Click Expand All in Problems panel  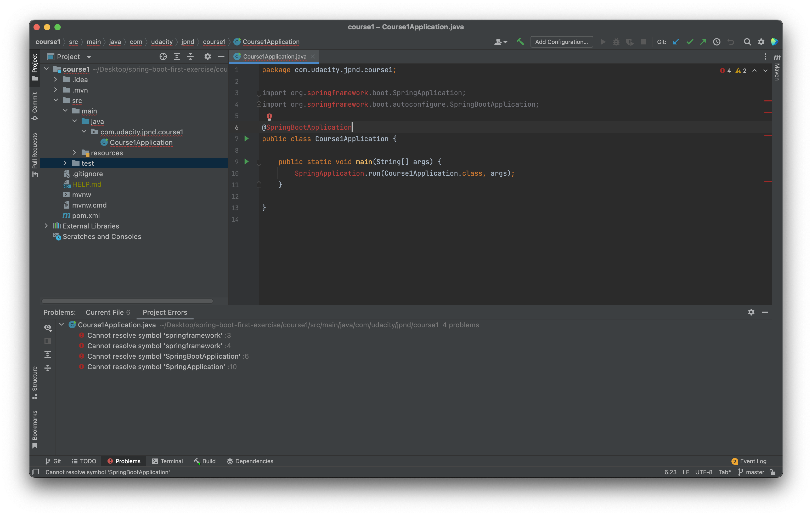48,354
